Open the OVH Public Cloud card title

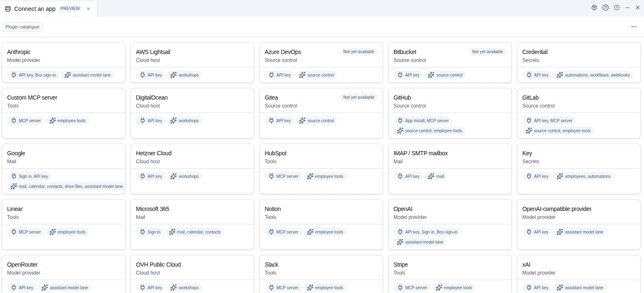(158, 265)
